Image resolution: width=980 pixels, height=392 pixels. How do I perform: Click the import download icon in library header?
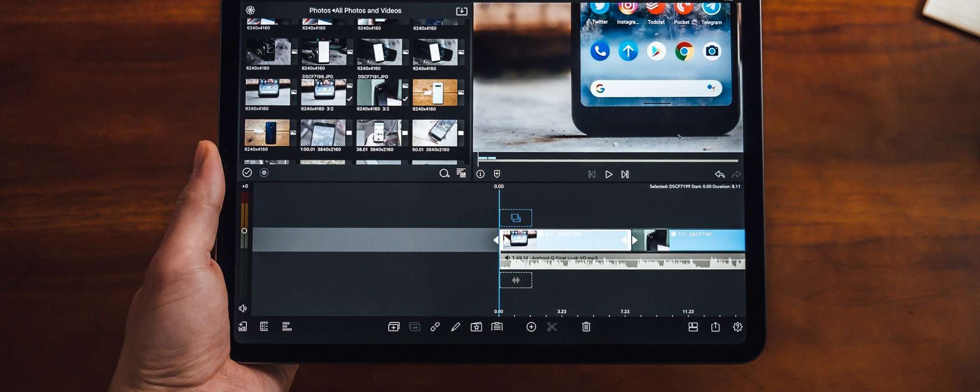click(x=461, y=11)
